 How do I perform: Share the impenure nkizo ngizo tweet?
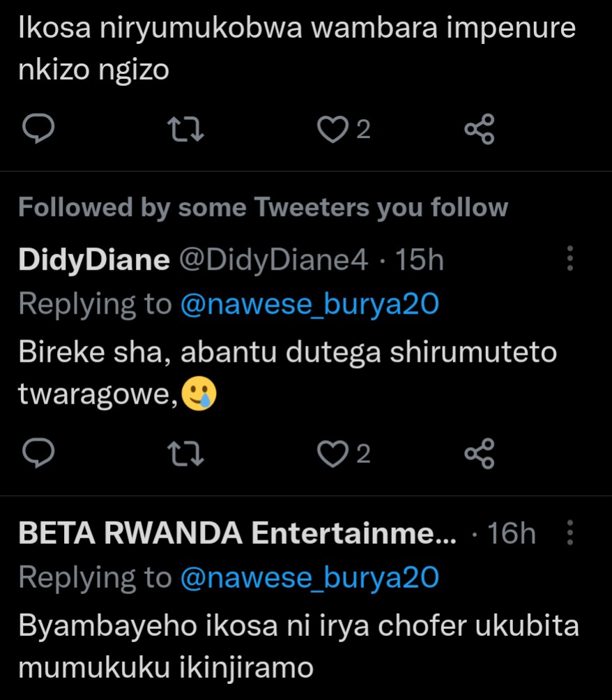tap(480, 129)
